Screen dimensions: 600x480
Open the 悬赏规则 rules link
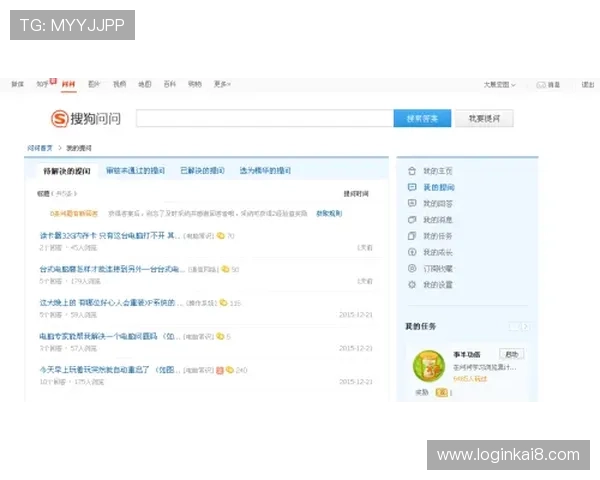click(329, 213)
